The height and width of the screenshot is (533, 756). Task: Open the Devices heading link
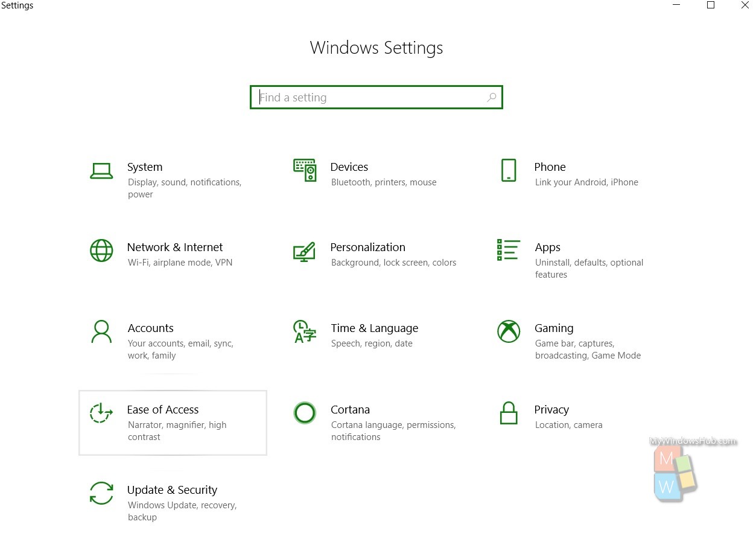[349, 167]
